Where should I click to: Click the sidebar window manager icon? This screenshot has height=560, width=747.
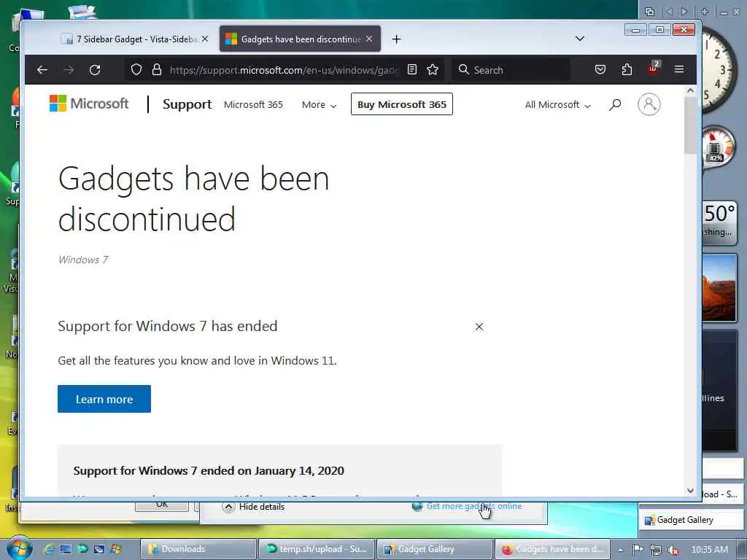649,12
